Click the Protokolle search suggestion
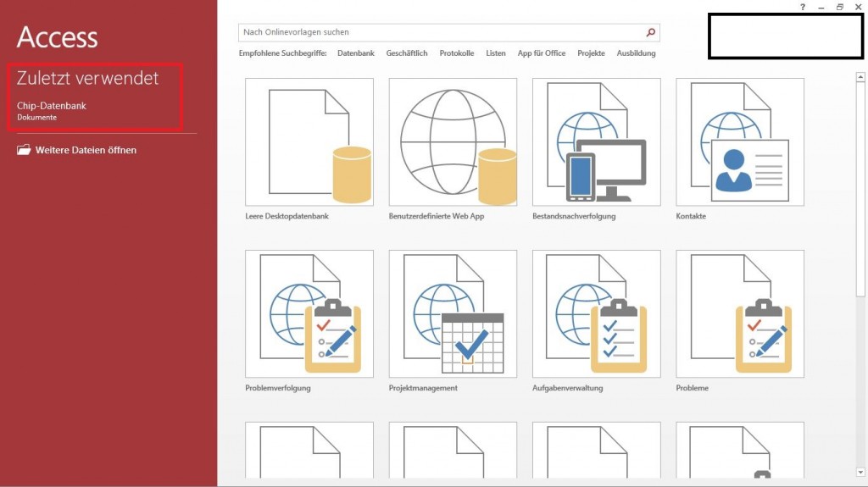 pyautogui.click(x=457, y=53)
